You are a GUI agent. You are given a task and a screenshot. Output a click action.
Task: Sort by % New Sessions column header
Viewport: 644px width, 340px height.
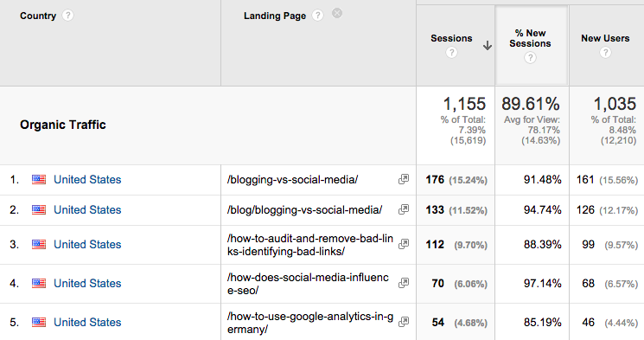coord(530,38)
